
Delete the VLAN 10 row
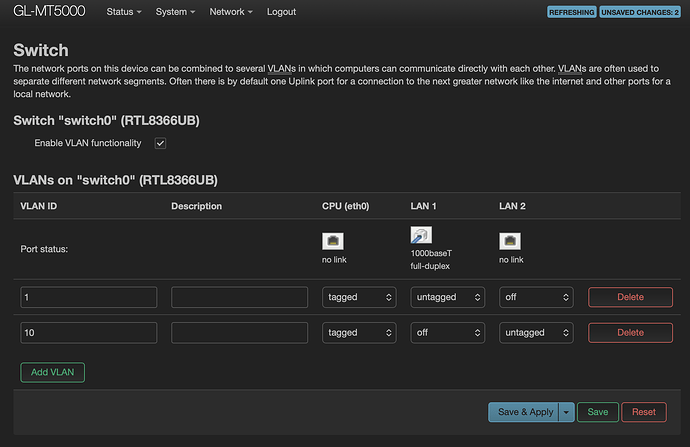click(630, 333)
